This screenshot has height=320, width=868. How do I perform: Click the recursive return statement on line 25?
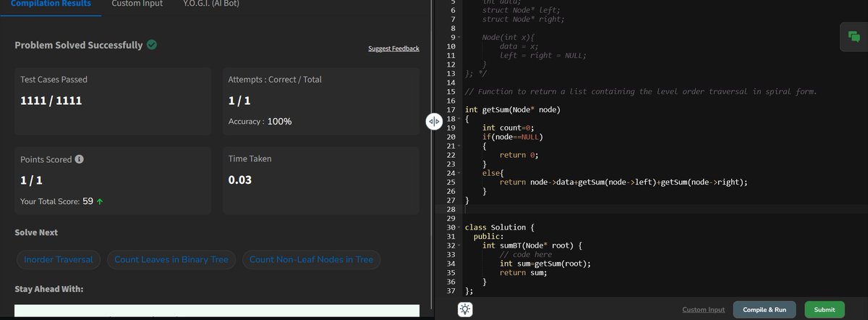pyautogui.click(x=624, y=182)
